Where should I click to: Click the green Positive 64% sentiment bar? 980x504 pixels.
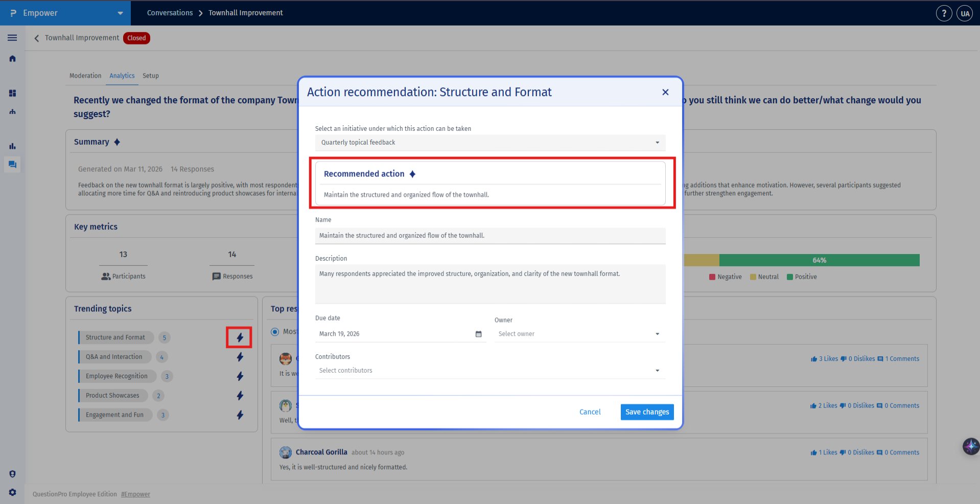[x=819, y=260]
